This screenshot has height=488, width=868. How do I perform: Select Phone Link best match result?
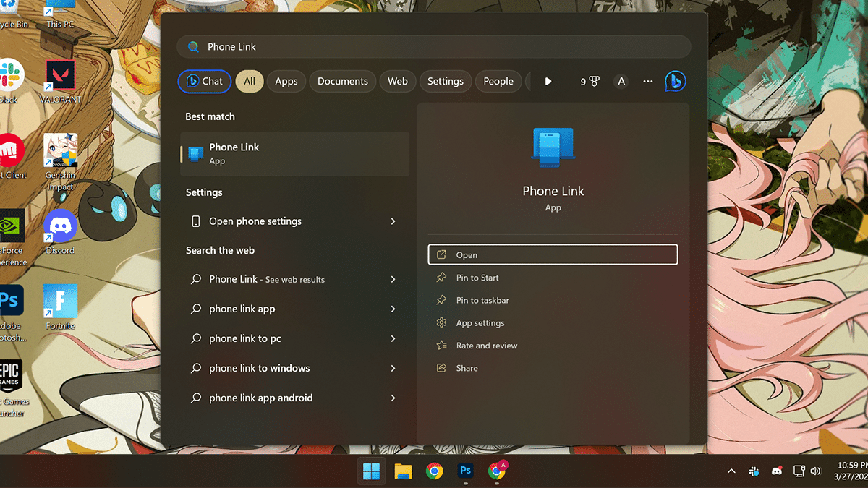pos(294,153)
